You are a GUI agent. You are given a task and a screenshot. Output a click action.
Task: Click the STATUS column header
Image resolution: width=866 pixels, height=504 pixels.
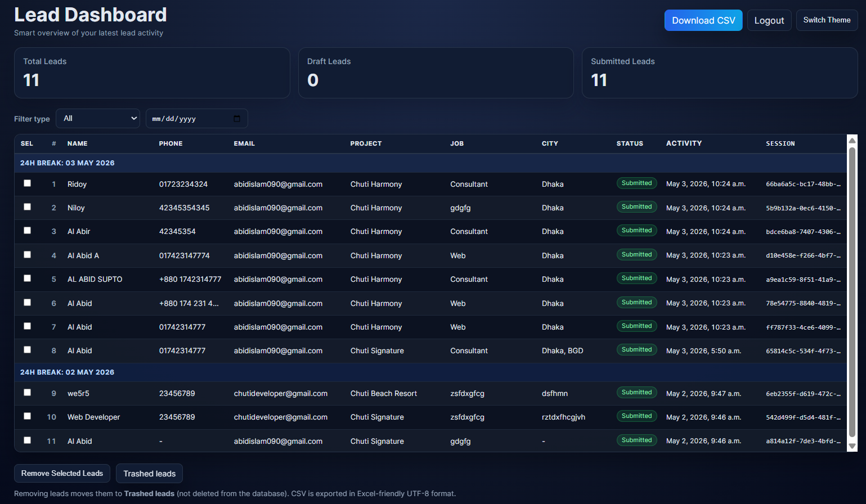point(630,143)
